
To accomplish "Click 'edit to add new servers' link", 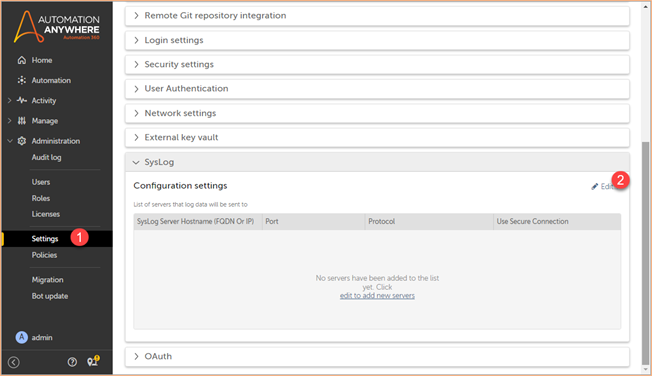I will pyautogui.click(x=377, y=296).
